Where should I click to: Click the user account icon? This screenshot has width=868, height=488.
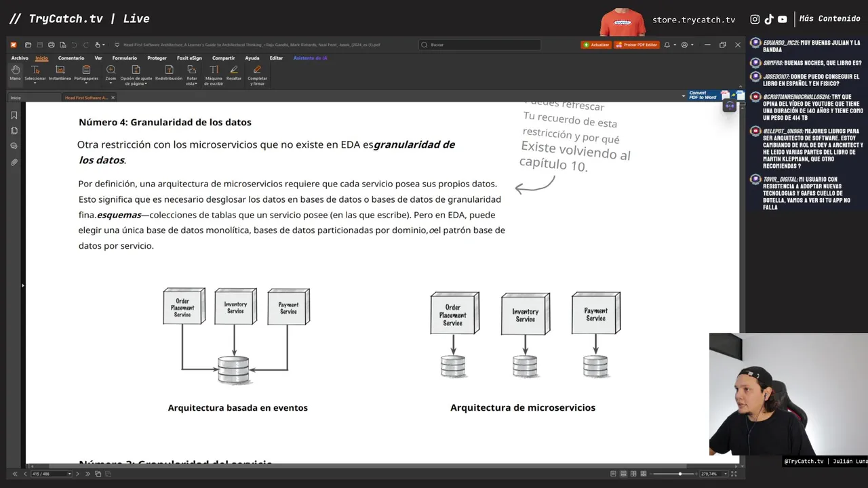[684, 45]
